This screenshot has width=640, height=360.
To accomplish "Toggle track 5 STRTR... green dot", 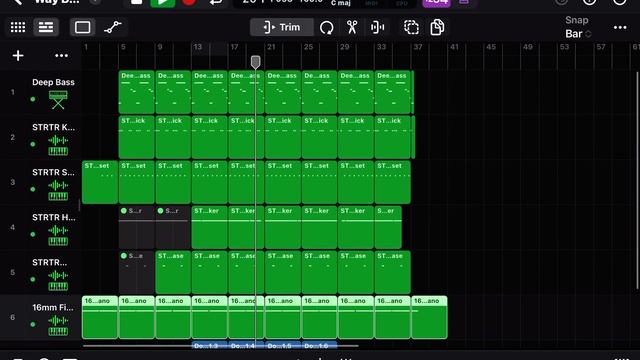I will (x=33, y=280).
